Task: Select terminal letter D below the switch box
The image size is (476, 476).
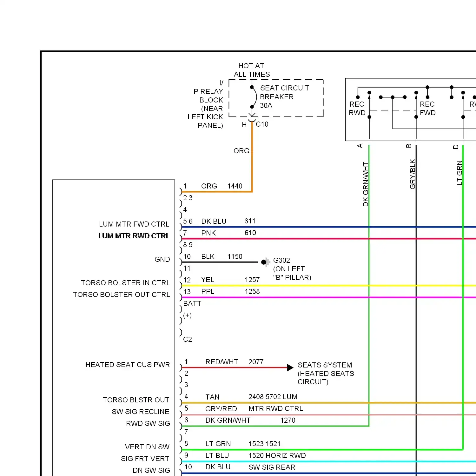Action: [456, 147]
